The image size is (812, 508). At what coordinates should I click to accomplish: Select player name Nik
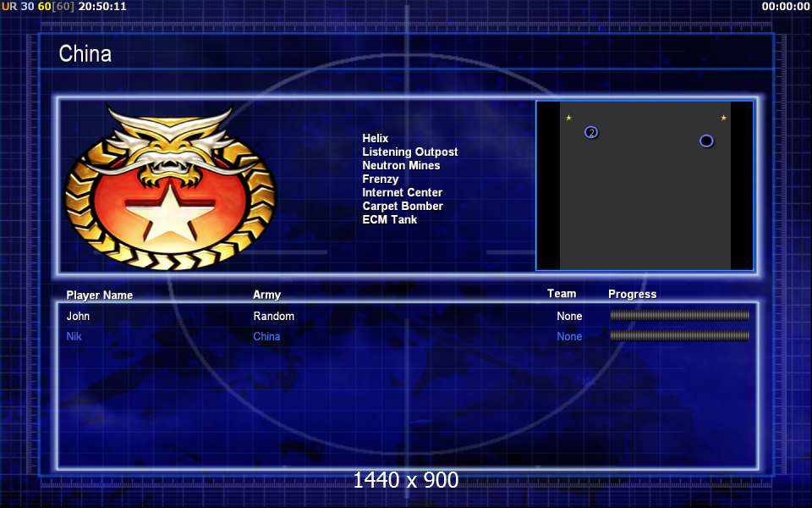[74, 336]
